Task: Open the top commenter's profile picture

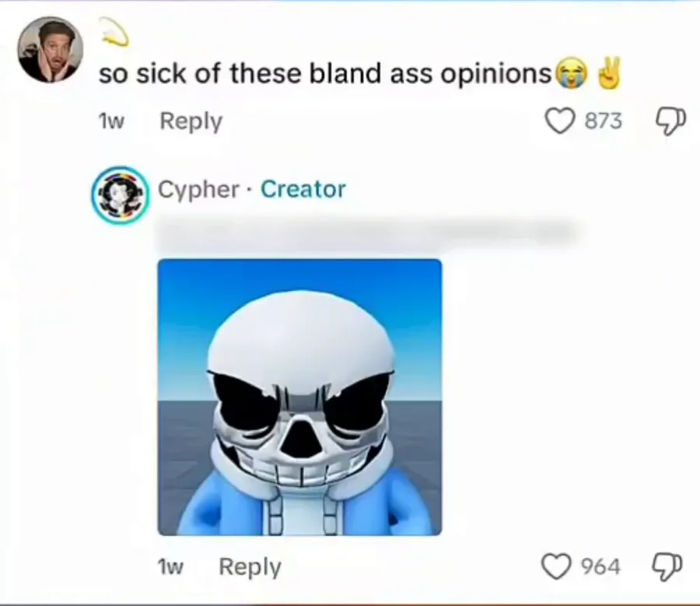Action: (x=51, y=50)
